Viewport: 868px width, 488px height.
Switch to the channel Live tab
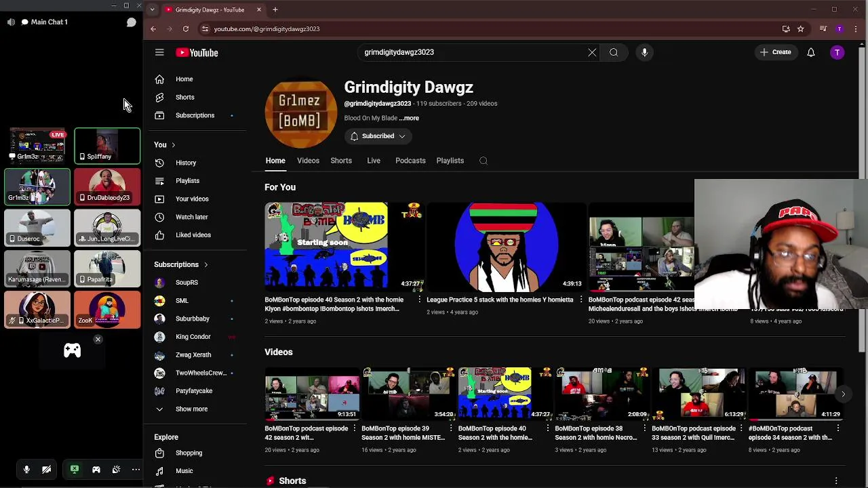374,161
